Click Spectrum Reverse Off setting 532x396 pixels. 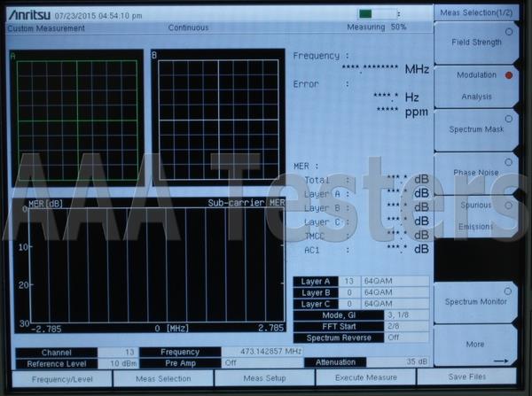click(x=406, y=338)
